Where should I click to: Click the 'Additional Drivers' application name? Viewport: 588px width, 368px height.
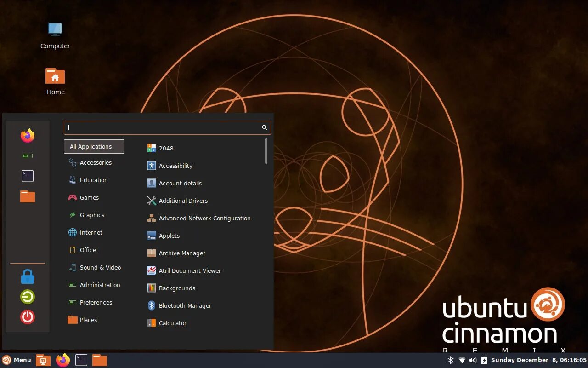(183, 201)
